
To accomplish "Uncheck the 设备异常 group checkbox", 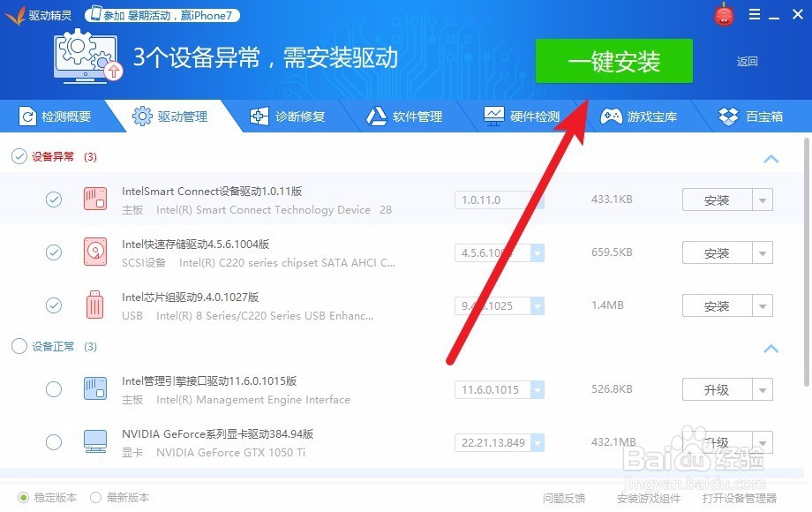I will [x=19, y=156].
